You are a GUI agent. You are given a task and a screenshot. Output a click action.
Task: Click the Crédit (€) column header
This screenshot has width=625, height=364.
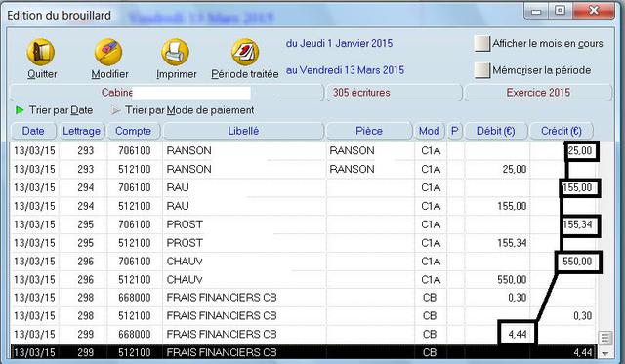[562, 131]
